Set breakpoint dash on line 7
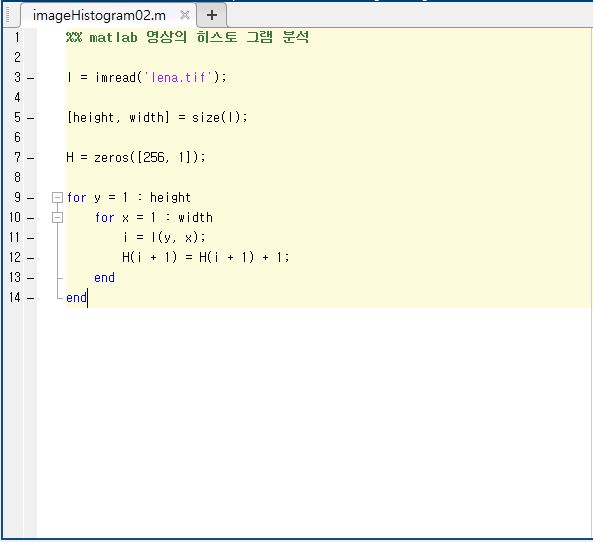The image size is (593, 542). (x=31, y=158)
